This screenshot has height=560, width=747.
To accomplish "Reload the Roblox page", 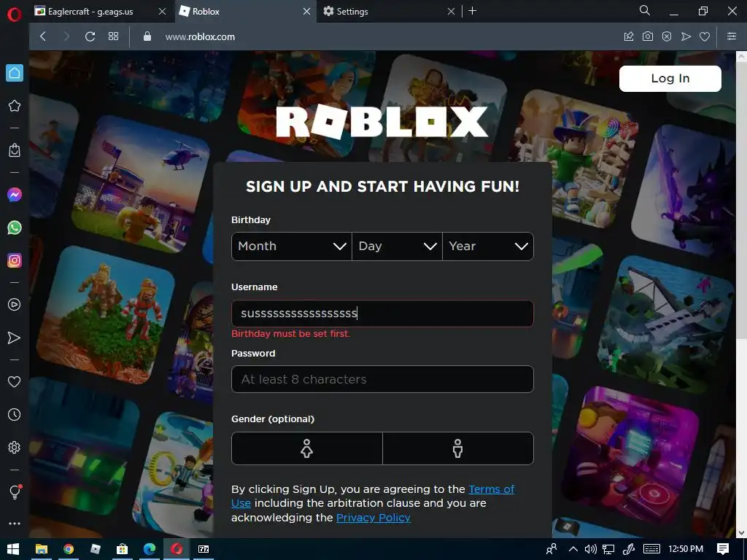I will (90, 36).
